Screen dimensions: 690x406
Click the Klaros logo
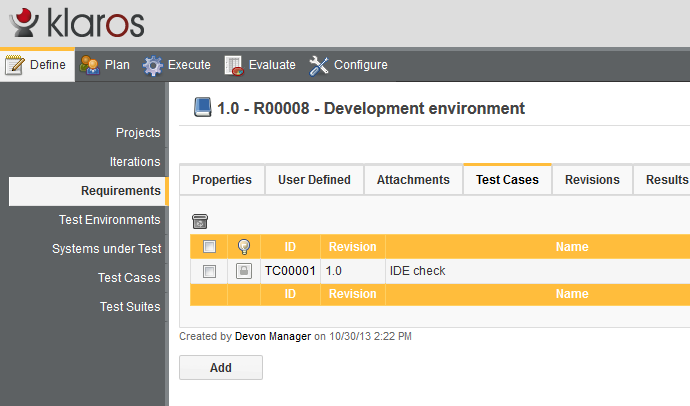click(77, 22)
